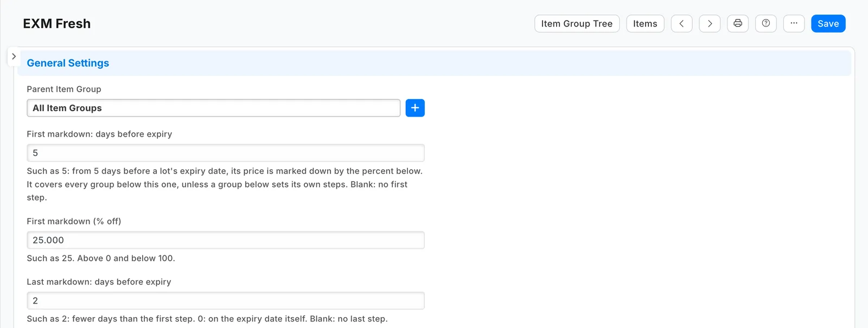
Task: Print this item group page
Action: [x=738, y=23]
